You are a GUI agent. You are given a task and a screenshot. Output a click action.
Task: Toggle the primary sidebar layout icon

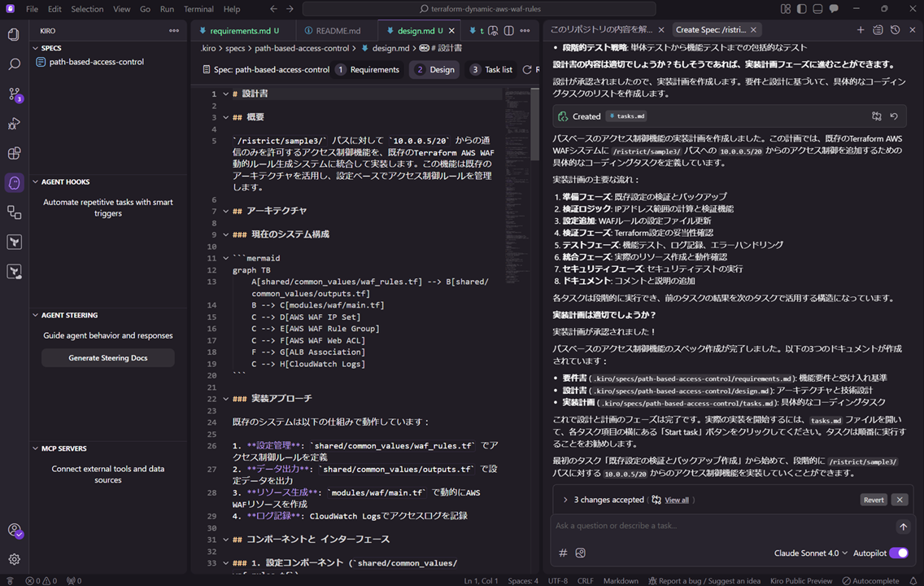pyautogui.click(x=801, y=9)
